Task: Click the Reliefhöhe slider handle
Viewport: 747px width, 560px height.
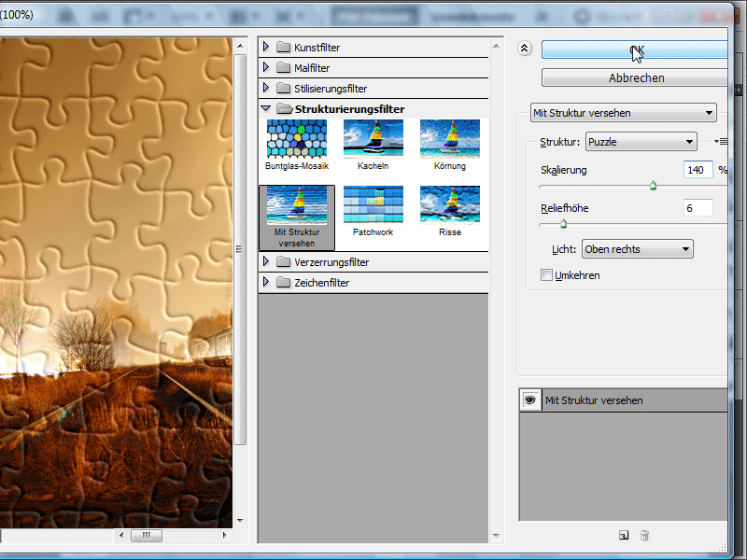Action: click(564, 224)
